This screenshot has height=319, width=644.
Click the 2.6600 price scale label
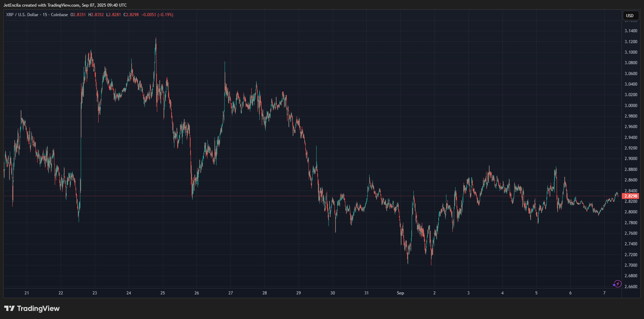coord(631,287)
